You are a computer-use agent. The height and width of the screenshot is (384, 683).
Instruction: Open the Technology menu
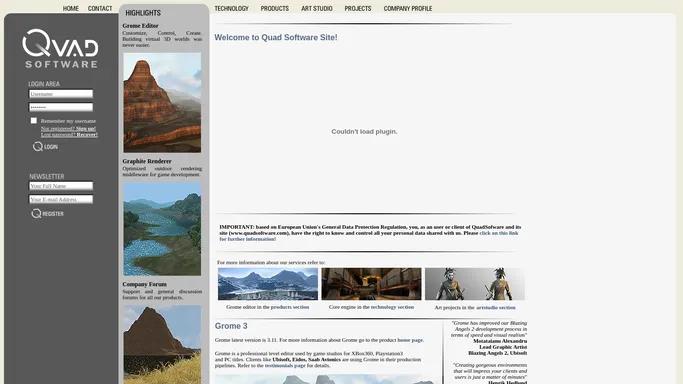click(x=231, y=8)
